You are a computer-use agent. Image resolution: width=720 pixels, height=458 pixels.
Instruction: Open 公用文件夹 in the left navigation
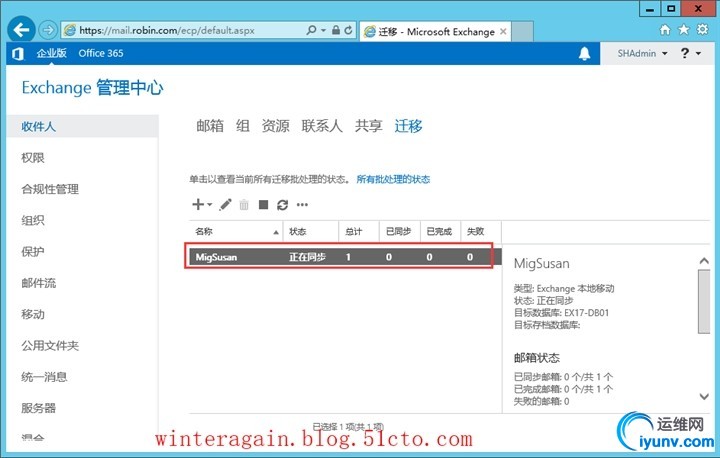coord(50,345)
